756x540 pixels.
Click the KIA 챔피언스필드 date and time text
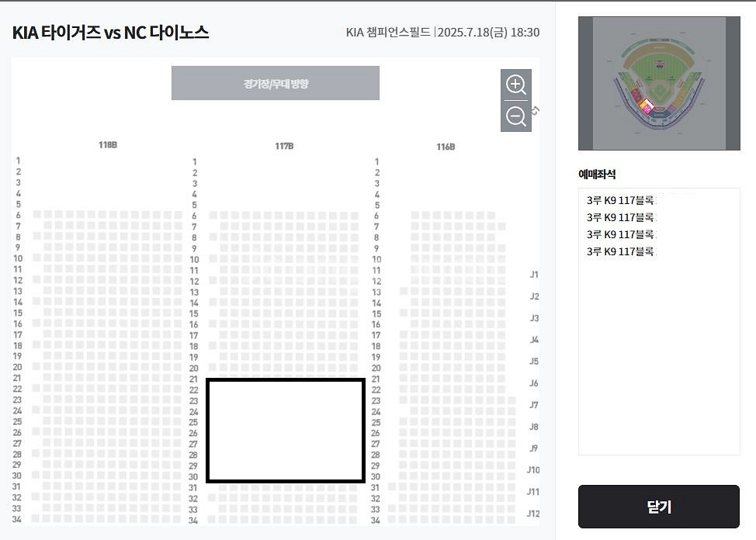[442, 33]
